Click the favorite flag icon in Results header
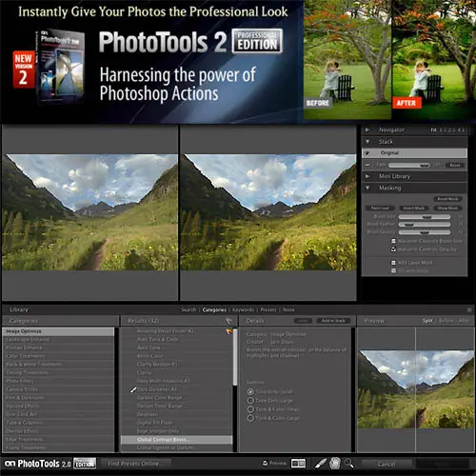The height and width of the screenshot is (476, 476). (228, 321)
